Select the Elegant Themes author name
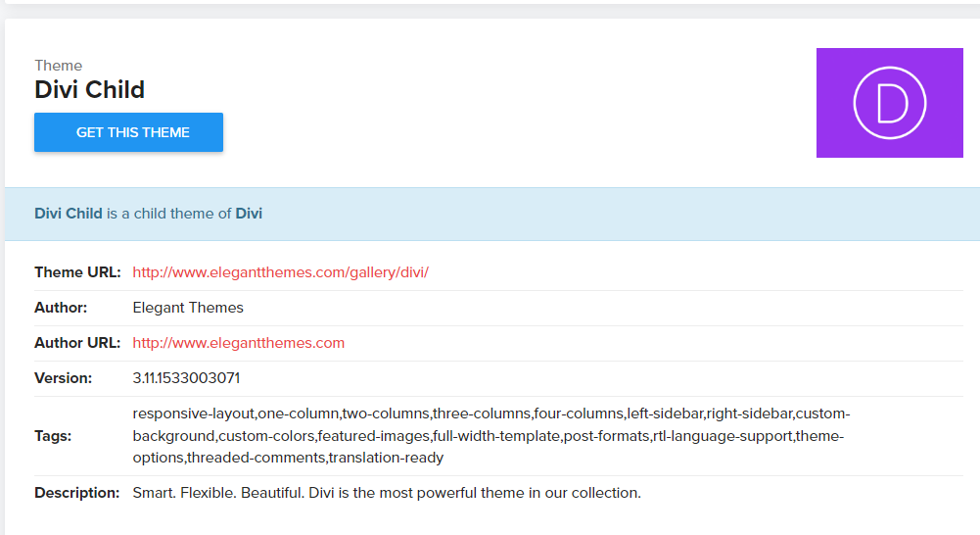Viewport: 980px width, 535px height. point(188,308)
